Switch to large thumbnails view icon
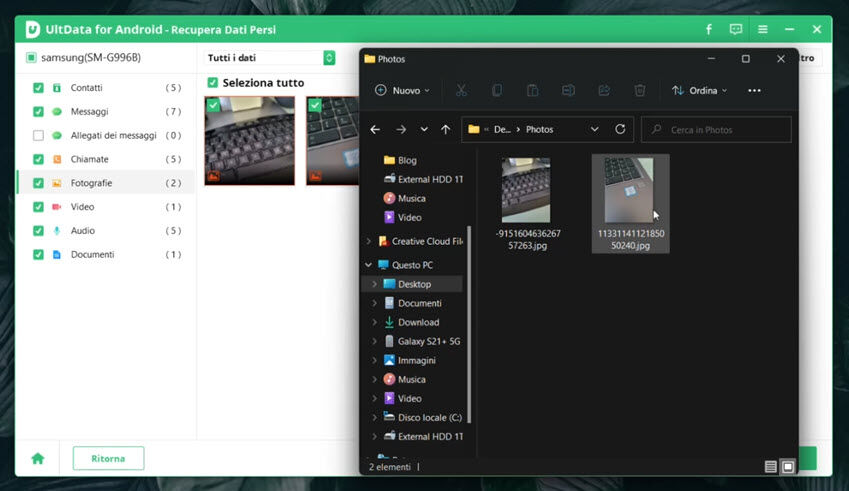Image resolution: width=849 pixels, height=491 pixels. click(x=788, y=466)
